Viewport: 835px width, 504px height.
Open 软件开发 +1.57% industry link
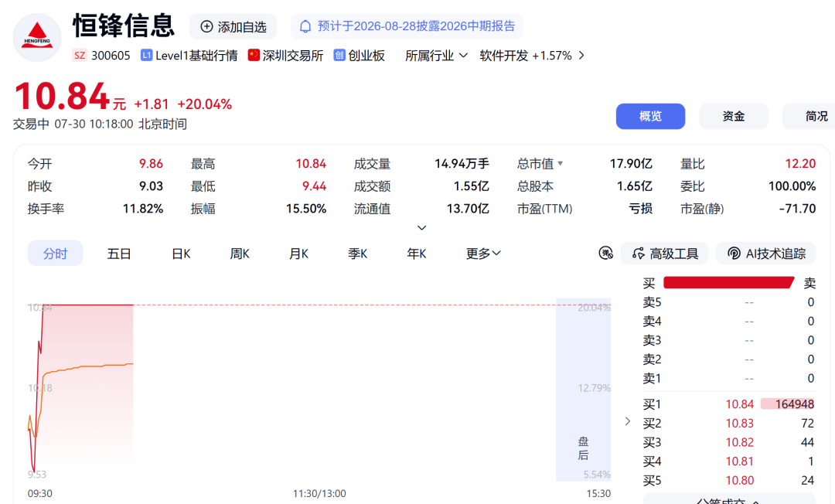tap(526, 56)
